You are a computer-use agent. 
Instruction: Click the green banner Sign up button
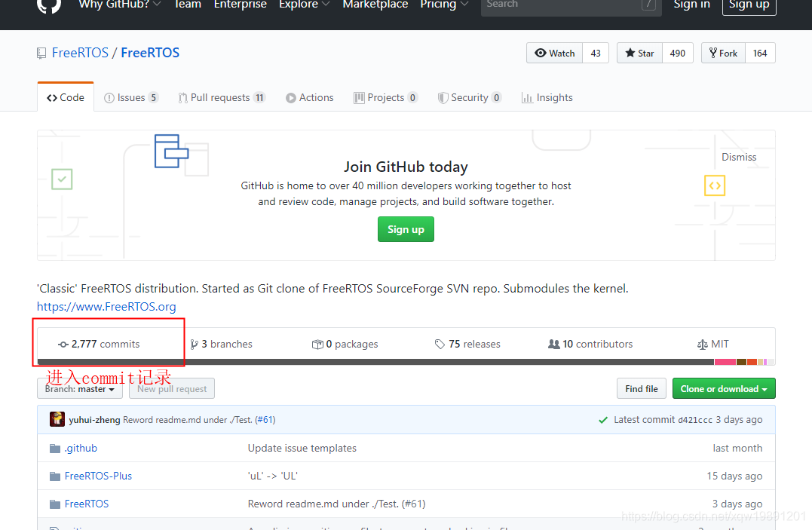406,229
